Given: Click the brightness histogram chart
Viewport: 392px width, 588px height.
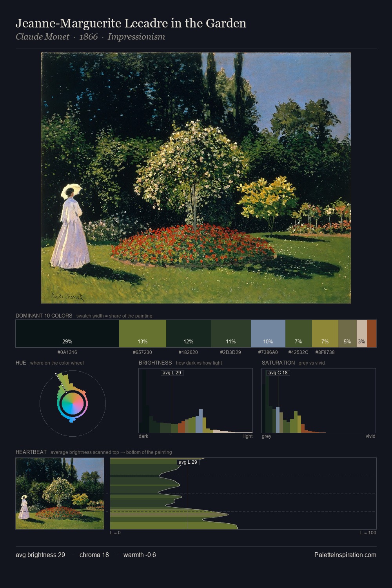Looking at the screenshot, I should click(196, 401).
